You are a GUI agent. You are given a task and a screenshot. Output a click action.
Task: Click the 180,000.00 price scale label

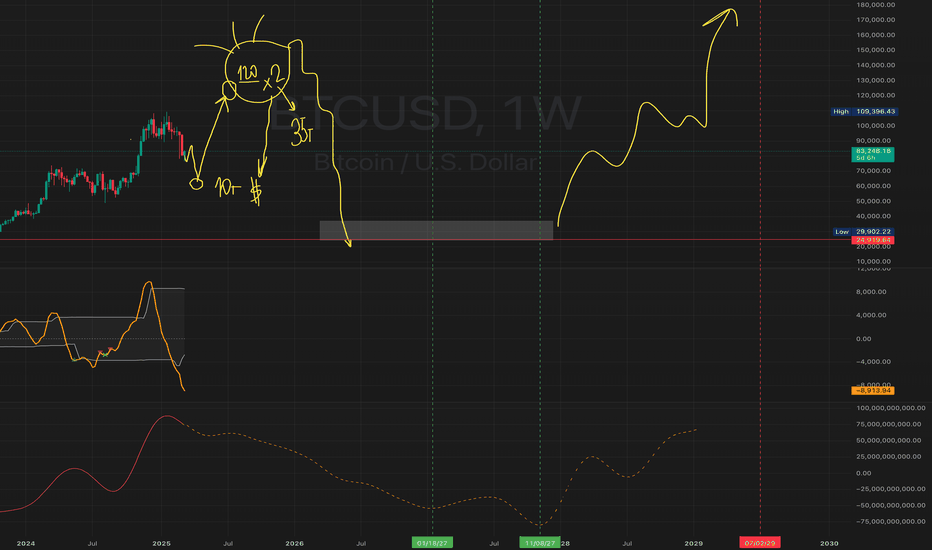[876, 5]
